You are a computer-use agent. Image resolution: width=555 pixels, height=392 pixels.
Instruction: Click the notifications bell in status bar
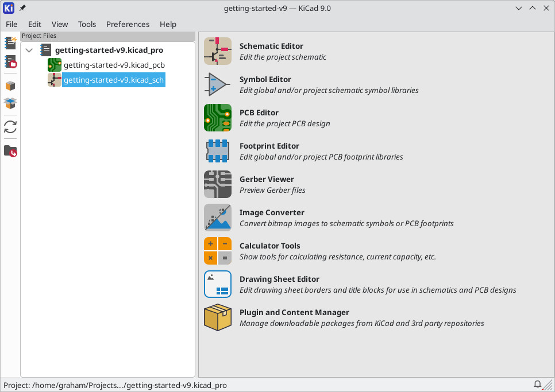click(x=537, y=384)
